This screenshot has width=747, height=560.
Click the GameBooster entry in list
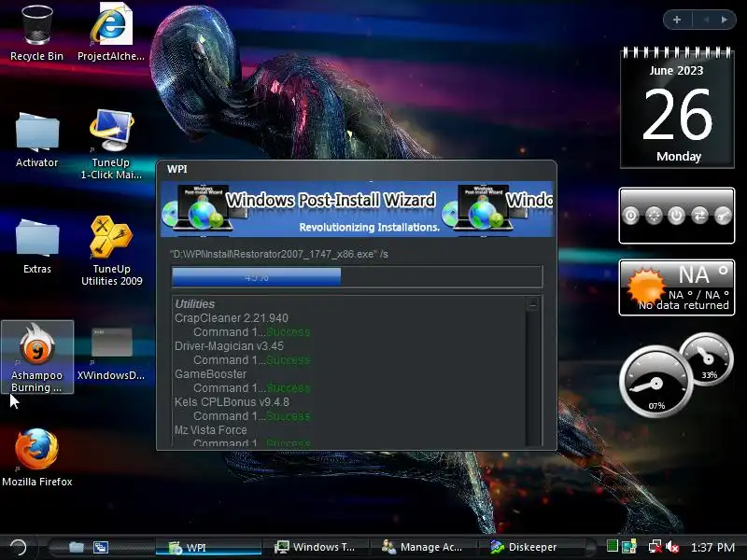click(211, 374)
